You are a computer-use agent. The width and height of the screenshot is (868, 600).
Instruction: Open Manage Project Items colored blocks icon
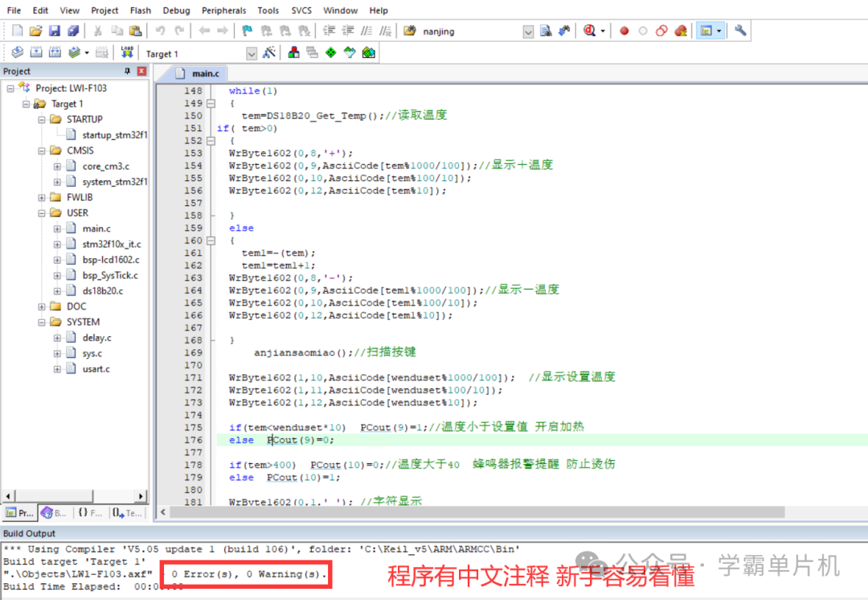click(x=294, y=52)
